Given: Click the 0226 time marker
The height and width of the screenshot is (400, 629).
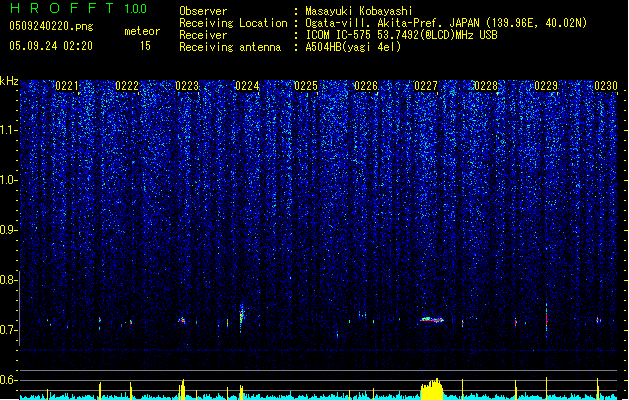Looking at the screenshot, I should [366, 86].
